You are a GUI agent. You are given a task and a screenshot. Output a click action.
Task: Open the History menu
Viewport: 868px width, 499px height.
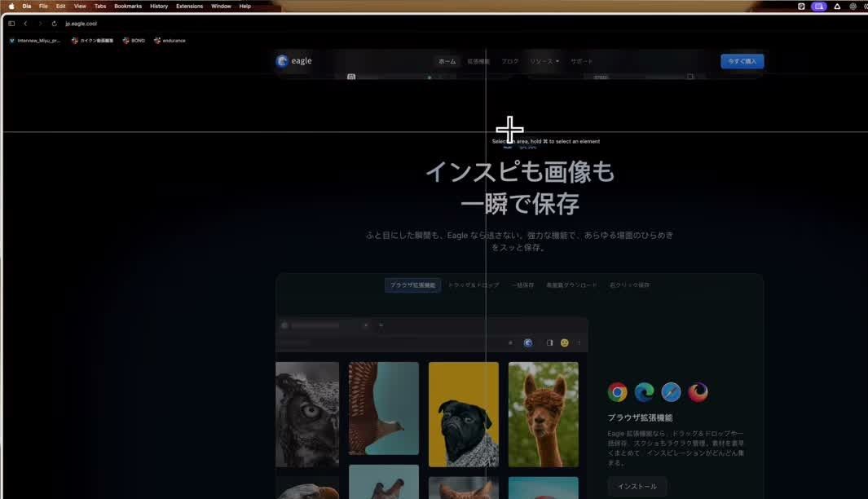pos(159,6)
